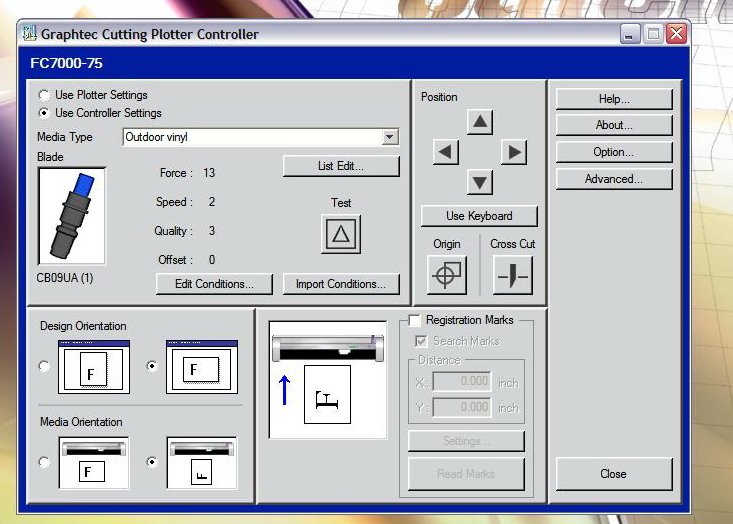Viewport: 733px width, 524px height.
Task: Click the landscape design orientation thumbnail
Action: point(202,367)
